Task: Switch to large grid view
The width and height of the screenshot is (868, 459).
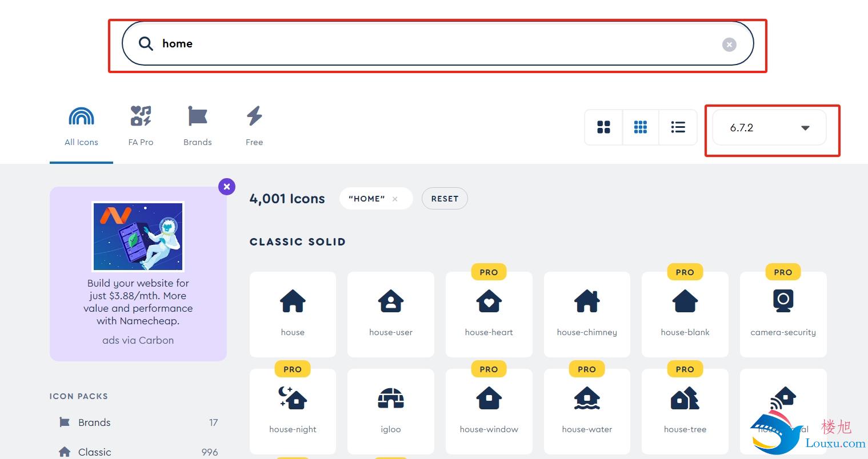Action: pos(603,127)
